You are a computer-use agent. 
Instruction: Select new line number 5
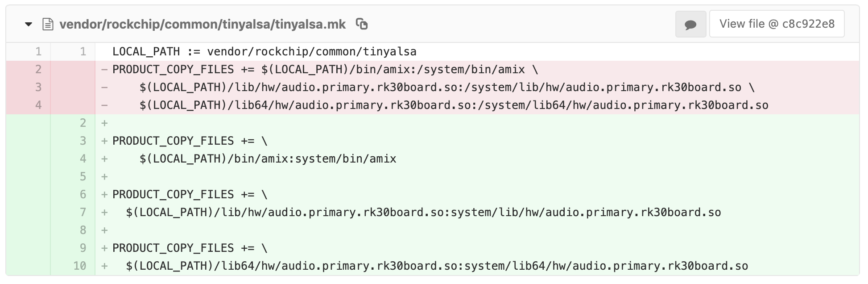click(83, 177)
